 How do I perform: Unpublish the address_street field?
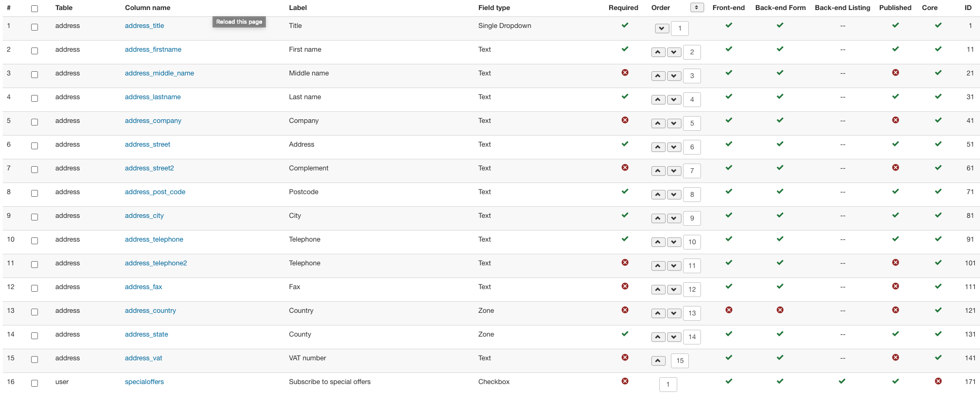pyautogui.click(x=895, y=144)
